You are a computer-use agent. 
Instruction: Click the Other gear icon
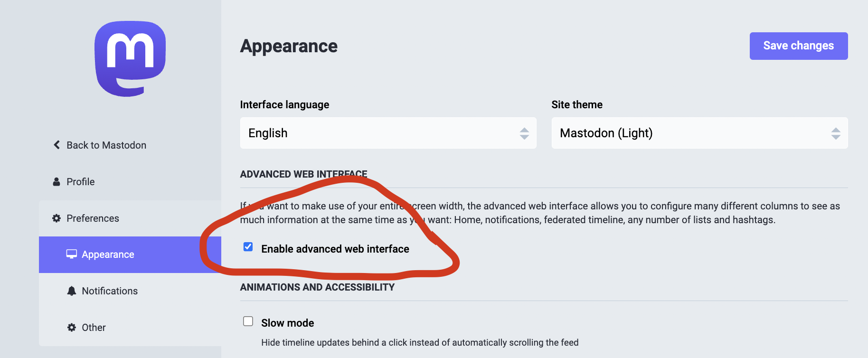[x=72, y=328]
